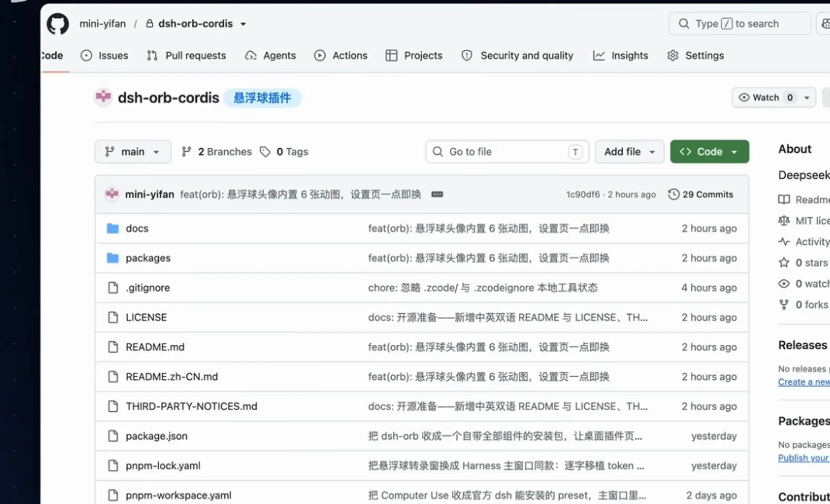
Task: Open the .gitignore chore commit message
Action: click(x=482, y=287)
